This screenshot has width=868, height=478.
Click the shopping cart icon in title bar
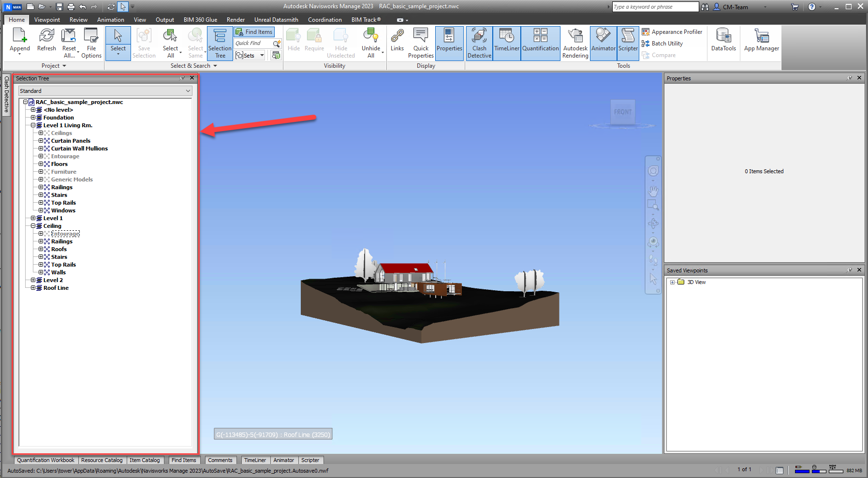click(x=794, y=7)
